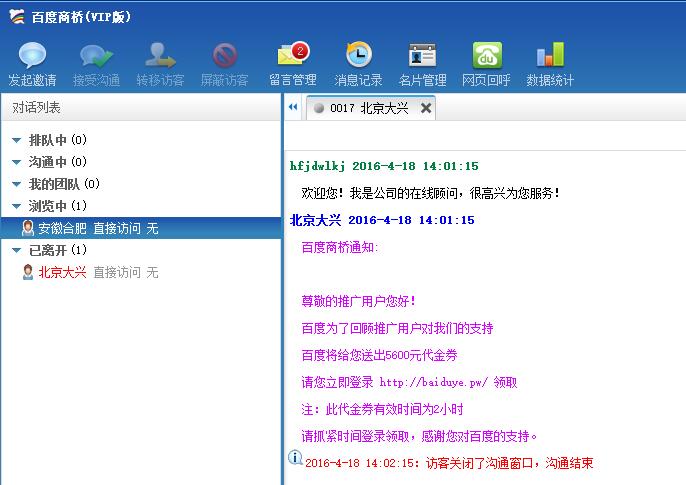Click the 百度商桥通知 message line
686x485 pixels.
340,247
